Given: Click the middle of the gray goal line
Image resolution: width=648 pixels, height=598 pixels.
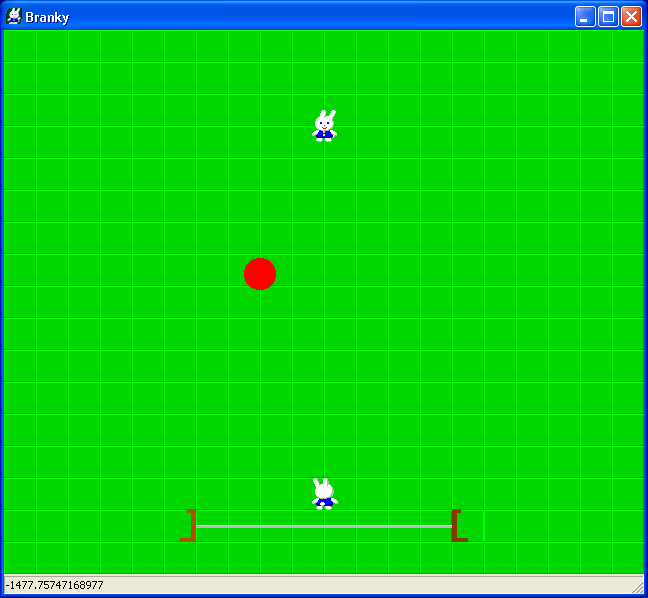Looking at the screenshot, I should point(324,526).
